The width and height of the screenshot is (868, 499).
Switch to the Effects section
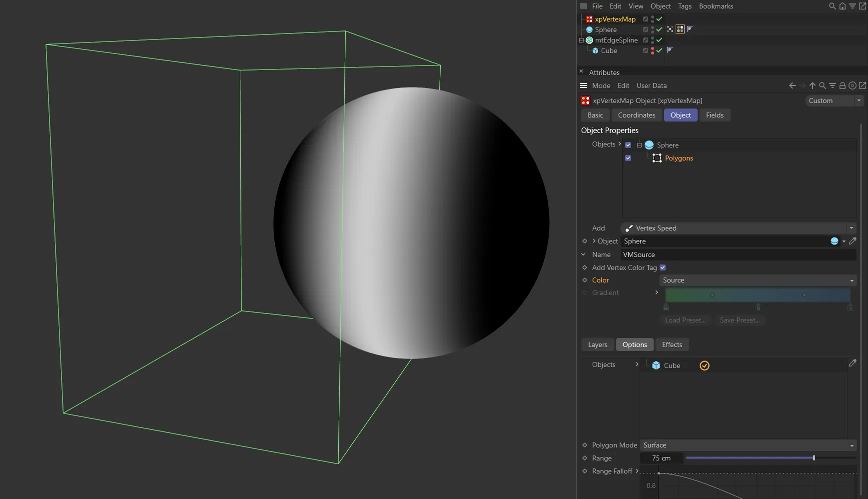[672, 344]
